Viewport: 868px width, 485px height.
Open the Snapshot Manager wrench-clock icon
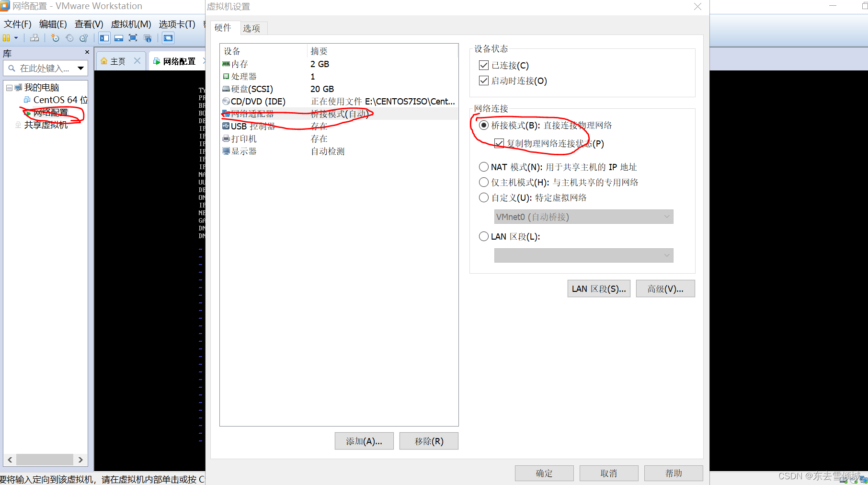[x=84, y=38]
